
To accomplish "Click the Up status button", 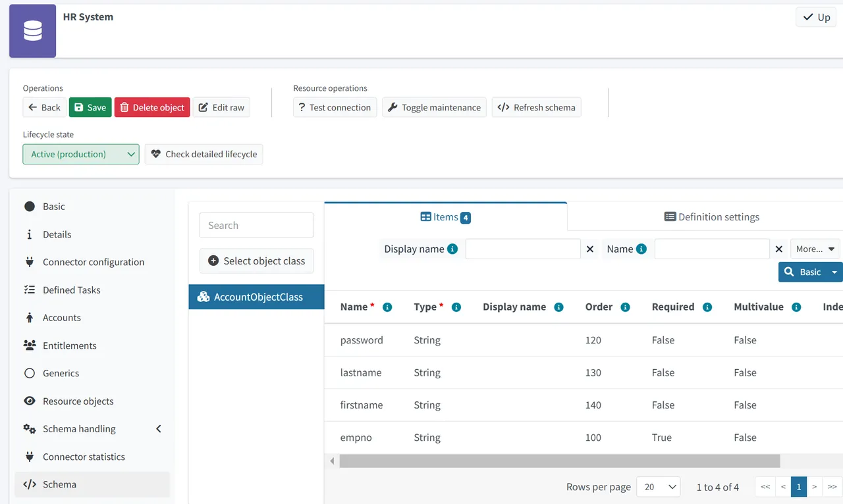I will coord(816,17).
